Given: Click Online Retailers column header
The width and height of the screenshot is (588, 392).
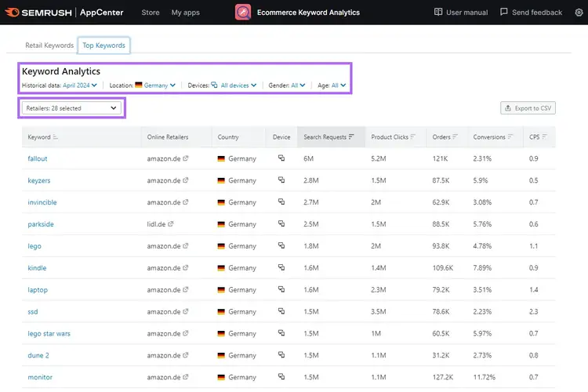Looking at the screenshot, I should [168, 137].
